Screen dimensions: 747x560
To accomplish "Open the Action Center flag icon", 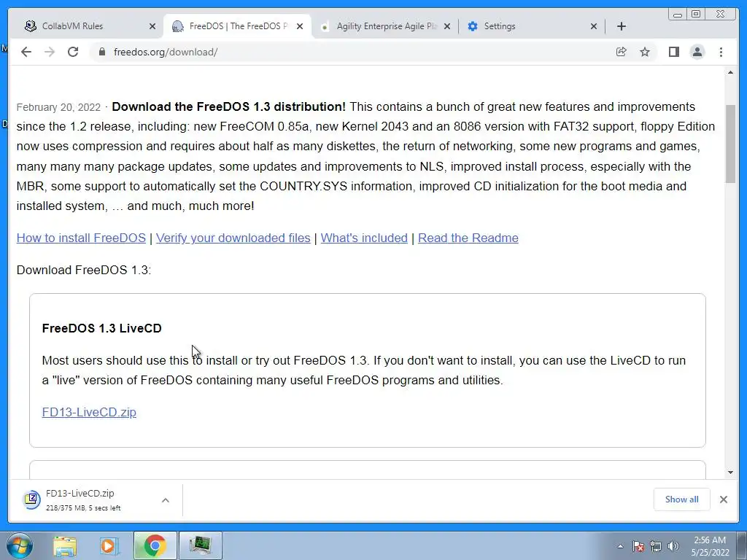I will click(x=638, y=546).
